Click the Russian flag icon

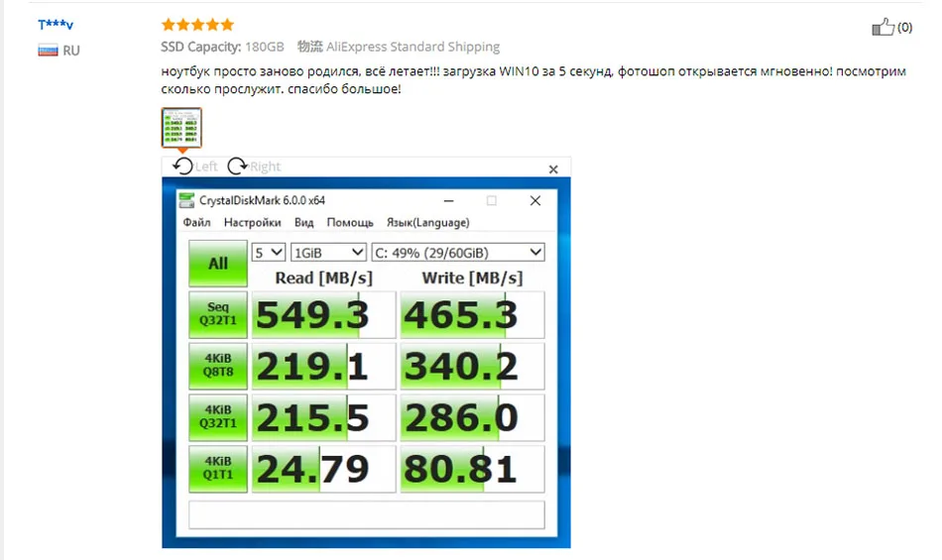pyautogui.click(x=48, y=51)
